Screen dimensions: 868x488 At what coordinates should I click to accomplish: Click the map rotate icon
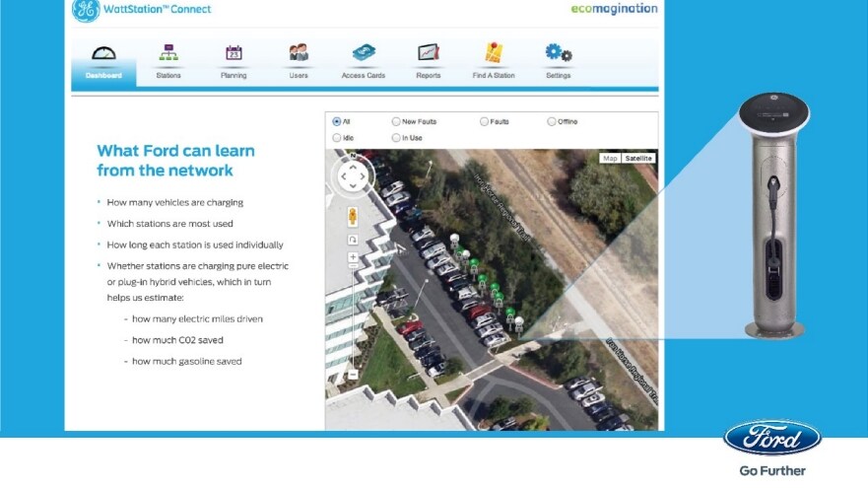(x=353, y=240)
